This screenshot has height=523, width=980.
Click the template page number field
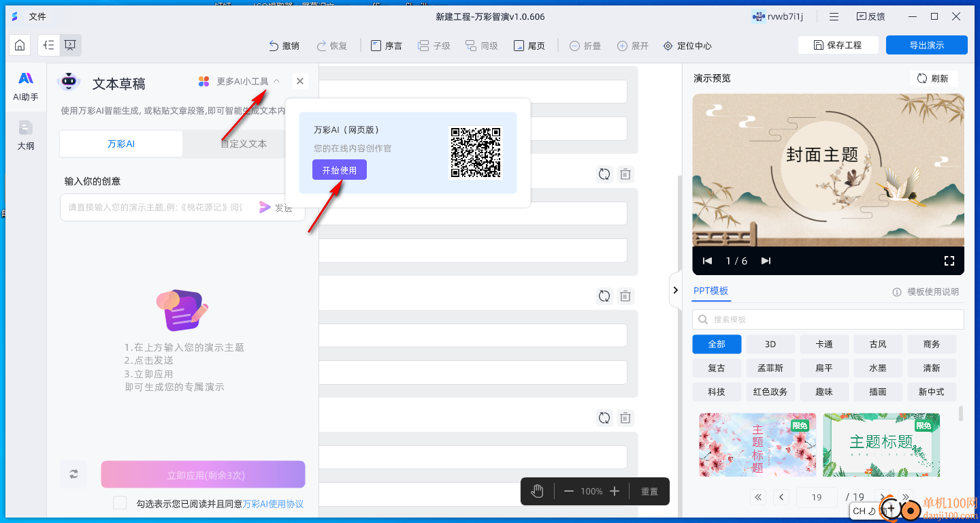point(817,497)
